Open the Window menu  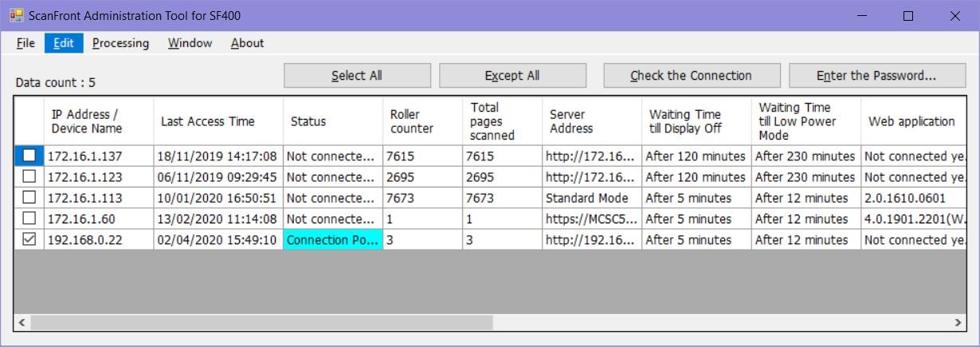pyautogui.click(x=190, y=43)
